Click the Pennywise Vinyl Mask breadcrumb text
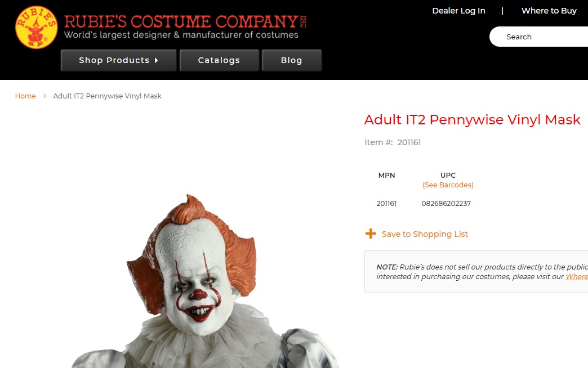588x368 pixels. coord(107,96)
